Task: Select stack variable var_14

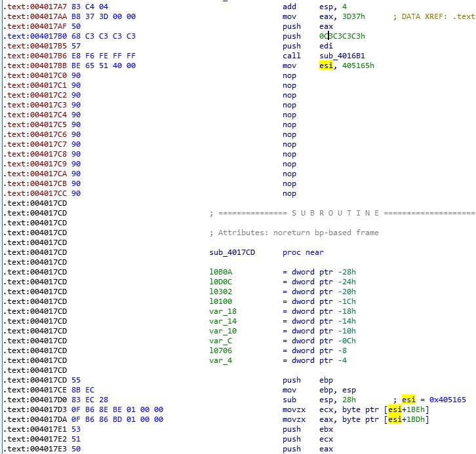Action: click(223, 321)
